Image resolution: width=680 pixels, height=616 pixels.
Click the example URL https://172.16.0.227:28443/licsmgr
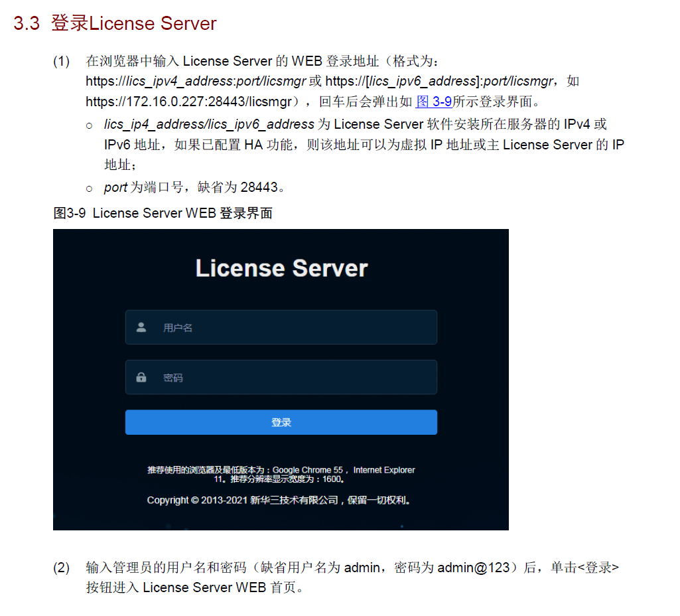(188, 102)
